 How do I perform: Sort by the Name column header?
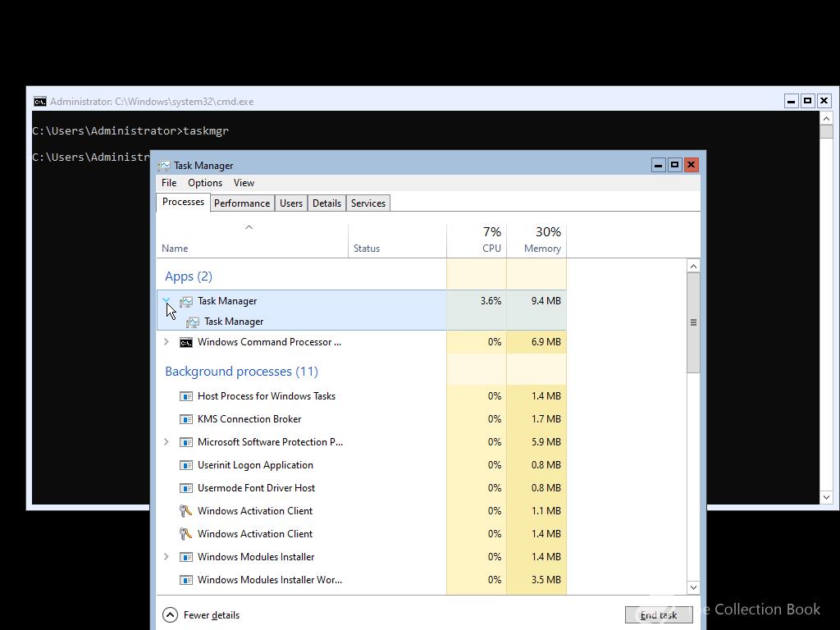pyautogui.click(x=253, y=240)
